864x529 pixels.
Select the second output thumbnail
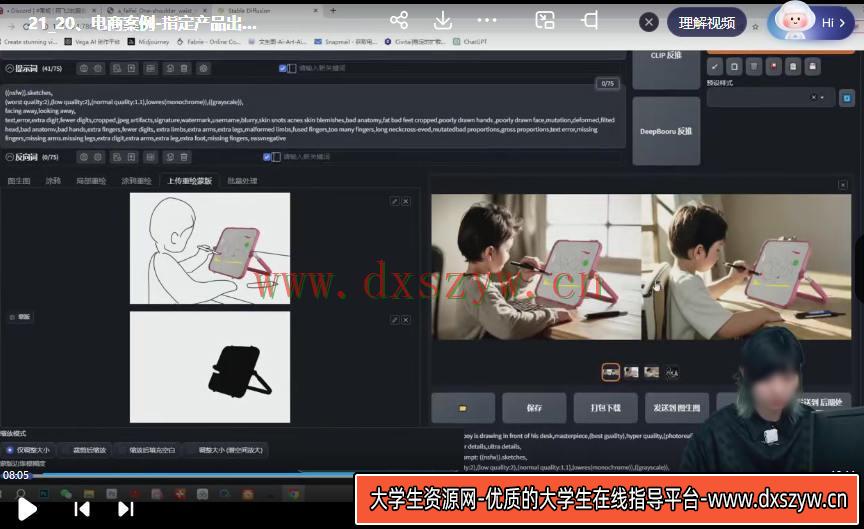pyautogui.click(x=631, y=373)
